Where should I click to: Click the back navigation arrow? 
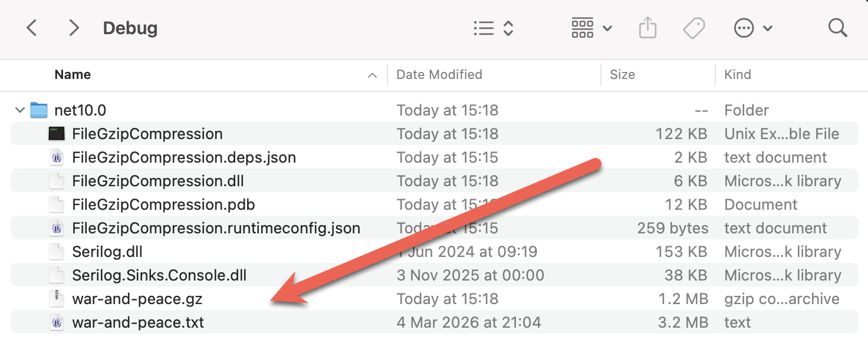point(31,27)
